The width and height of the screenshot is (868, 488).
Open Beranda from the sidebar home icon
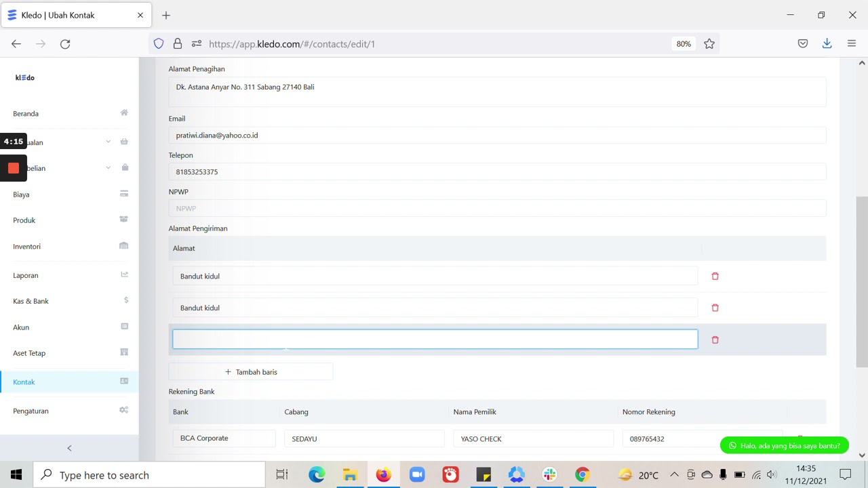click(x=124, y=113)
